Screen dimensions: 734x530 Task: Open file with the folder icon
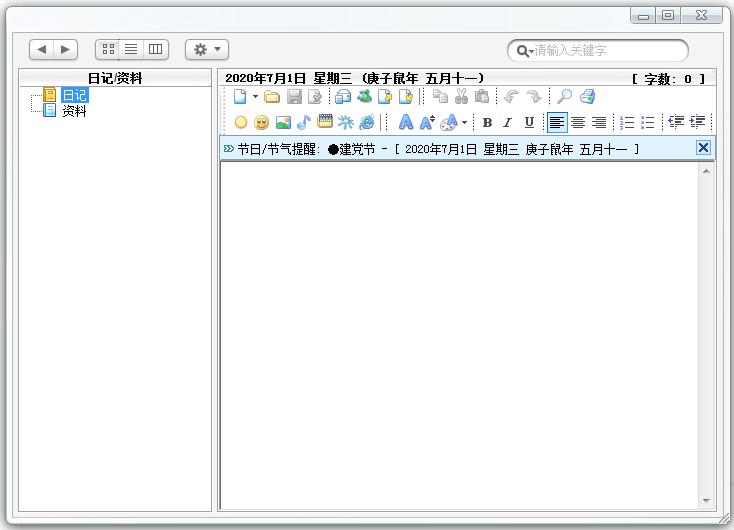272,97
